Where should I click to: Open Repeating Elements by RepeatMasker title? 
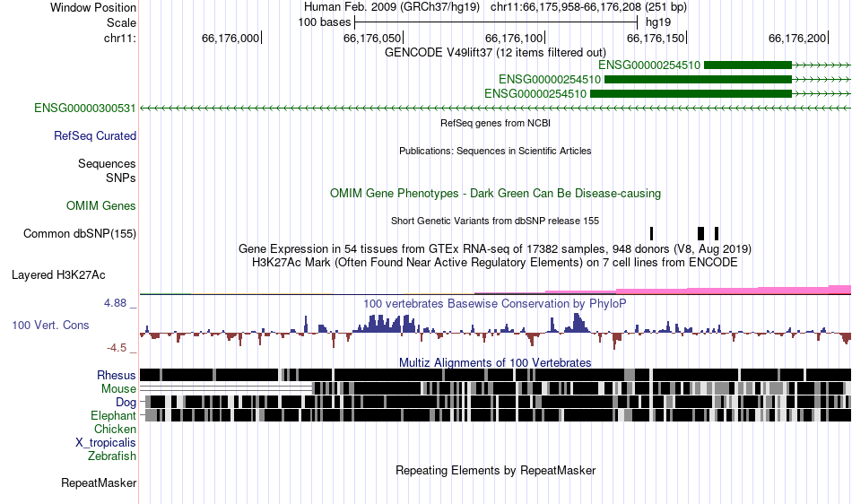495,470
